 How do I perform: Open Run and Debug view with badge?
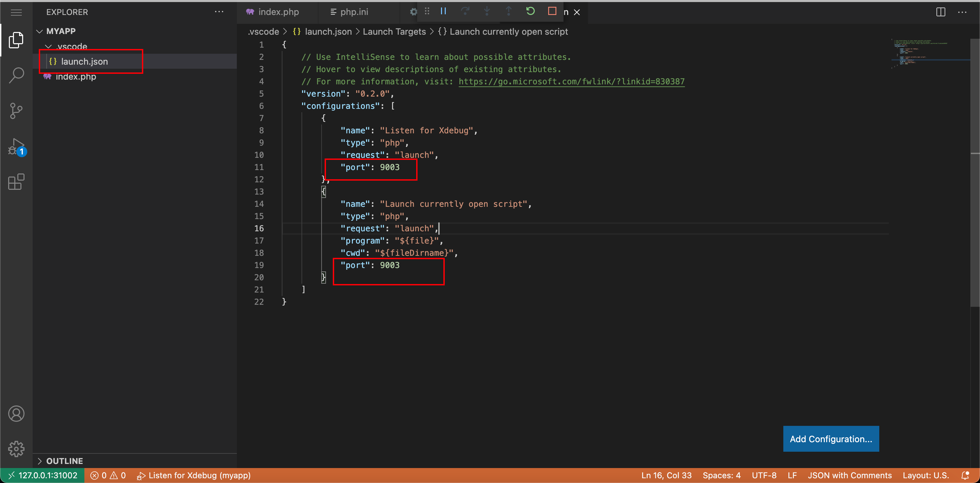(x=17, y=147)
